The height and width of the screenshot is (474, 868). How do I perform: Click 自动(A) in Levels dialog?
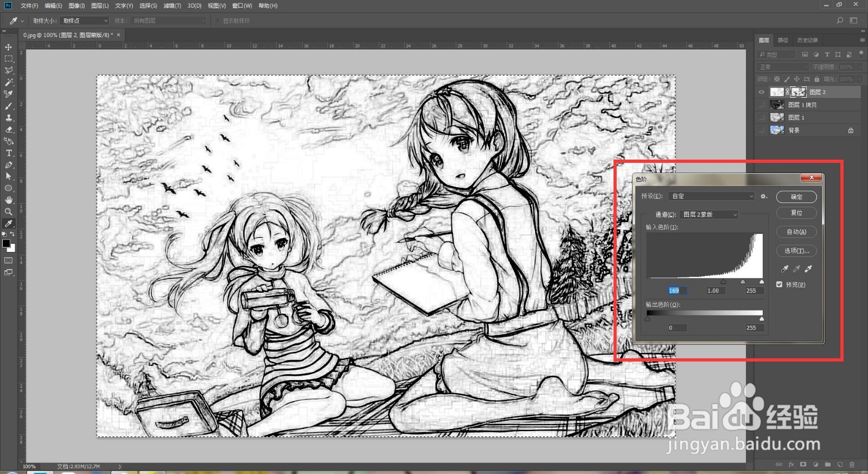796,232
